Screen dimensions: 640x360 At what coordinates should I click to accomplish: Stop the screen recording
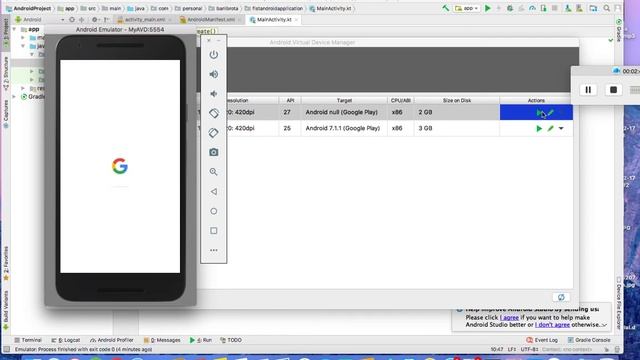click(x=613, y=90)
